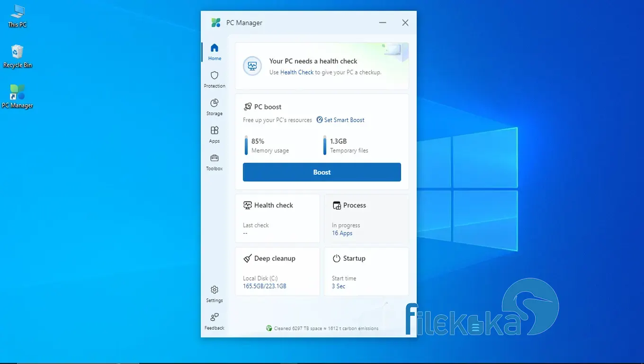Click the Smart Boost gauge icon
This screenshot has width=644, height=364.
(x=320, y=120)
